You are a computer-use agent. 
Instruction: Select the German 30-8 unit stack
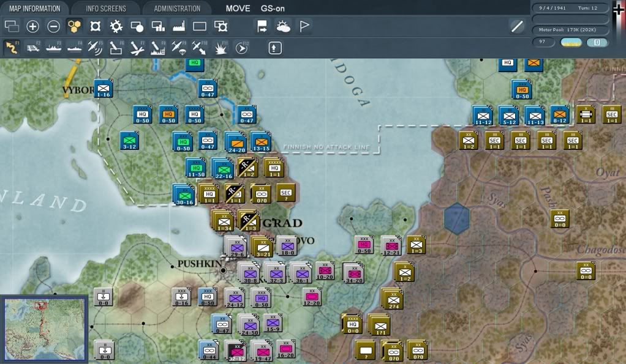pos(249,273)
